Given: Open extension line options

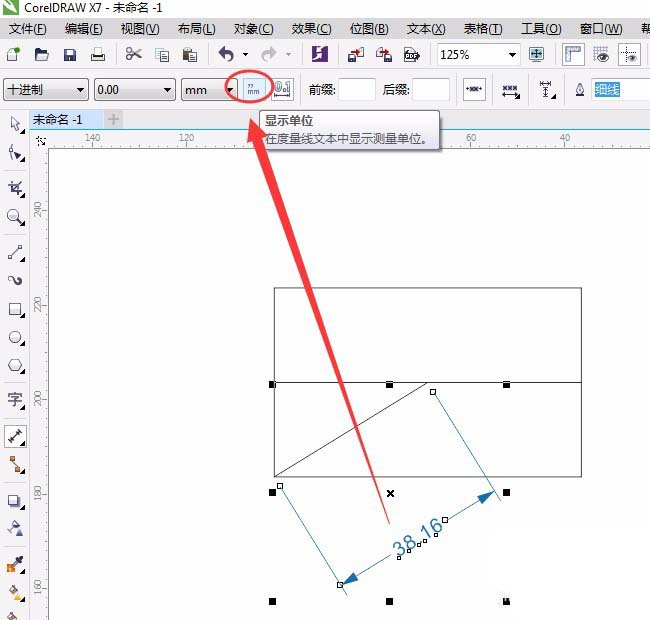Looking at the screenshot, I should pyautogui.click(x=547, y=90).
